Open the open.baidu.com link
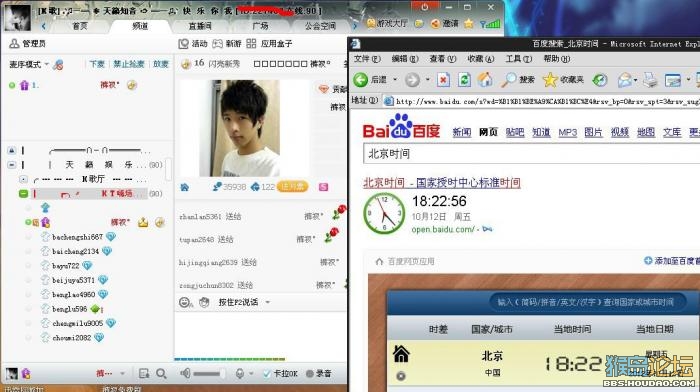 (x=443, y=229)
